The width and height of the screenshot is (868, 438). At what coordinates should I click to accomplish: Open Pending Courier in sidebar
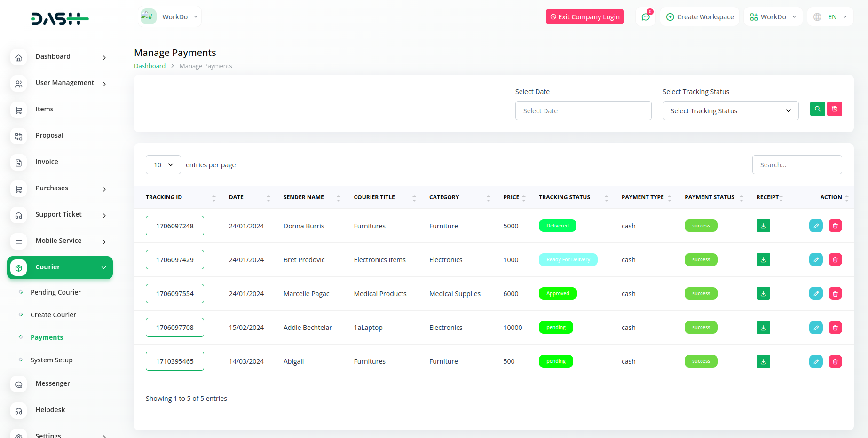tap(55, 292)
